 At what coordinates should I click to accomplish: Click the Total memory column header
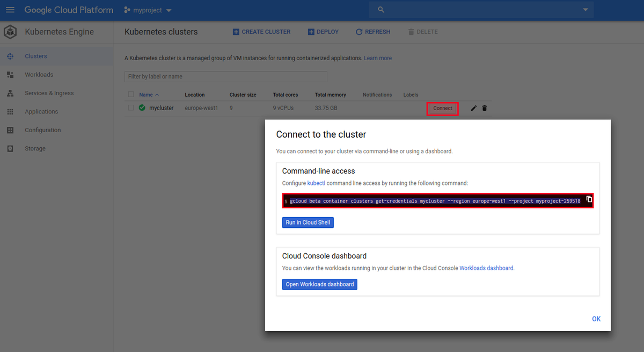[331, 95]
